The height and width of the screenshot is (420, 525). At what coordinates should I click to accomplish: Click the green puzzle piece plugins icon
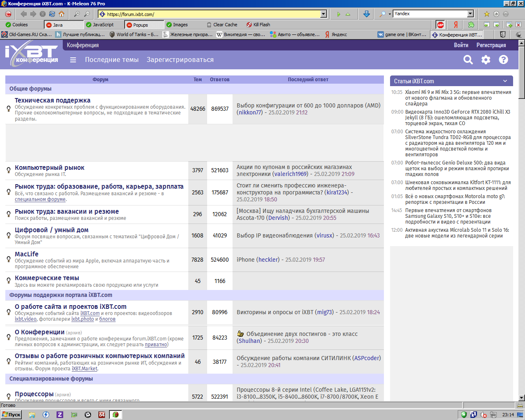pos(471,25)
